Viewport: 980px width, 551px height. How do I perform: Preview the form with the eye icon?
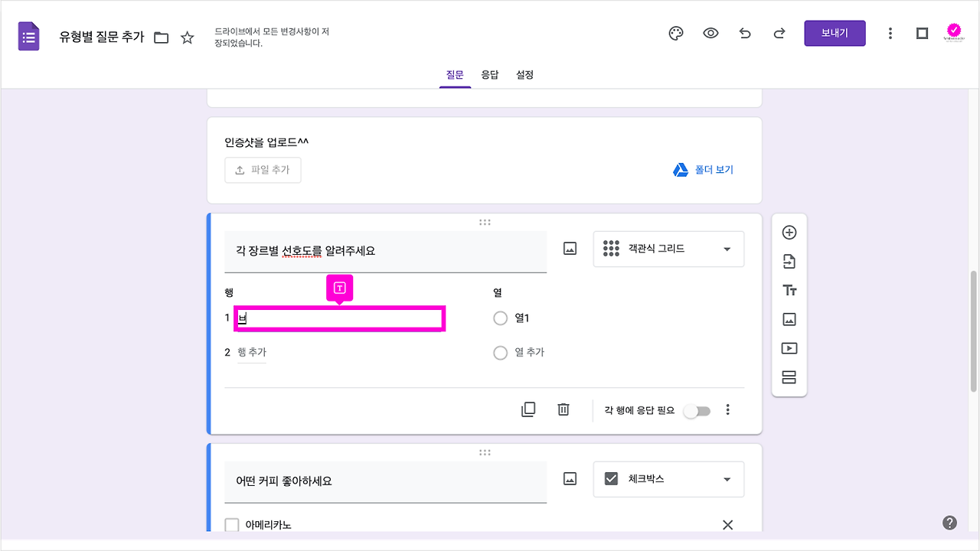coord(710,33)
